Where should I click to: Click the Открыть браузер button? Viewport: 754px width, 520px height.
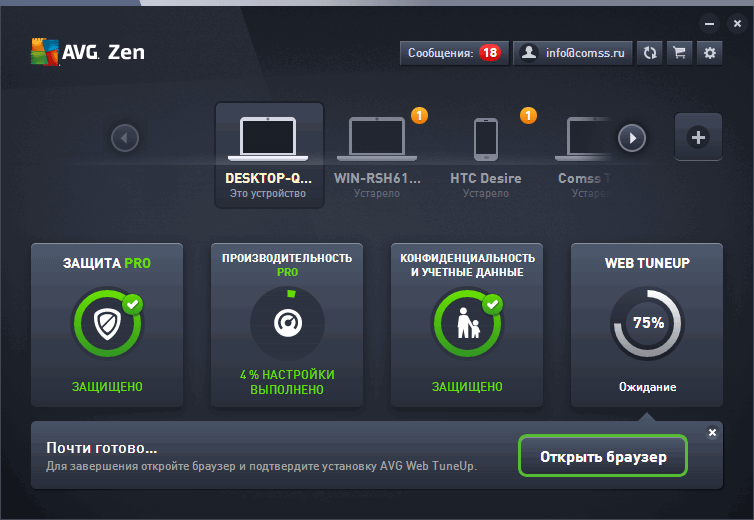click(x=603, y=456)
